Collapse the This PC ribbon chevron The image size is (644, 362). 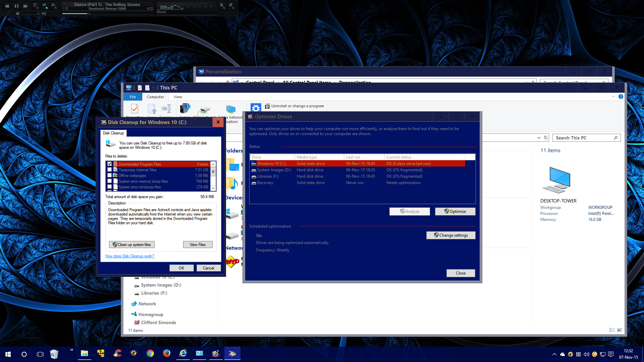click(x=613, y=97)
